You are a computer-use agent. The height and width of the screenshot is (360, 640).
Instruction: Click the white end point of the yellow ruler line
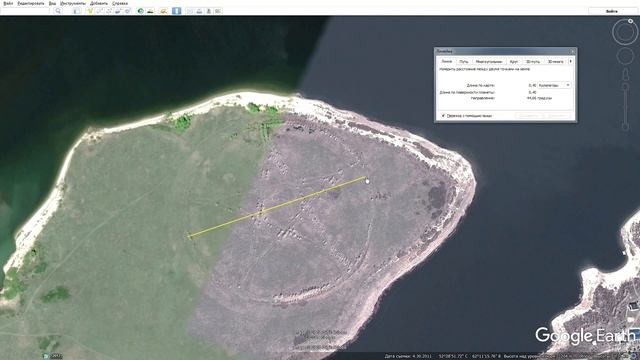tap(367, 181)
